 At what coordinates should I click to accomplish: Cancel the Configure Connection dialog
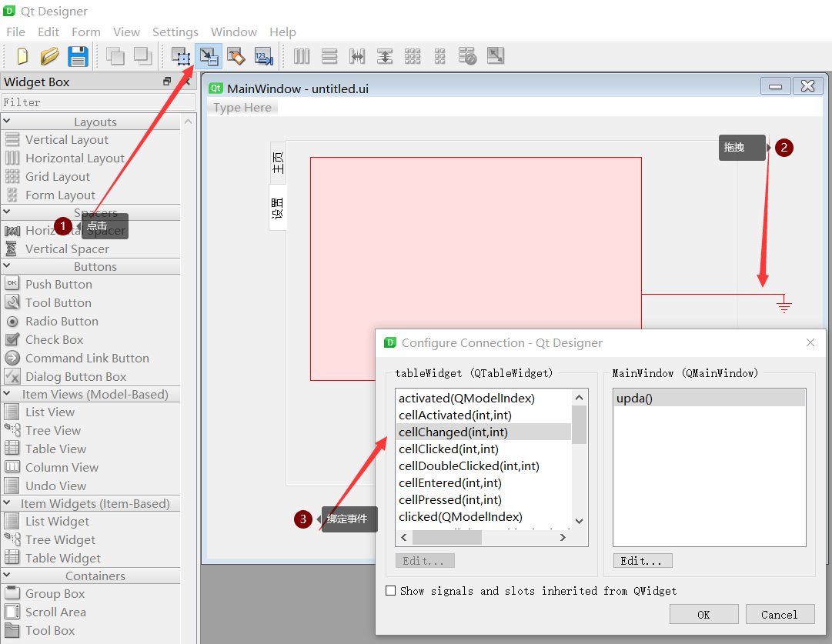[x=780, y=614]
